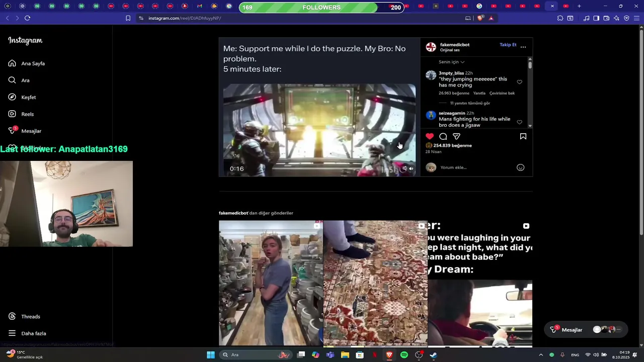Open the My Dream car reel thumbnail

[480, 283]
